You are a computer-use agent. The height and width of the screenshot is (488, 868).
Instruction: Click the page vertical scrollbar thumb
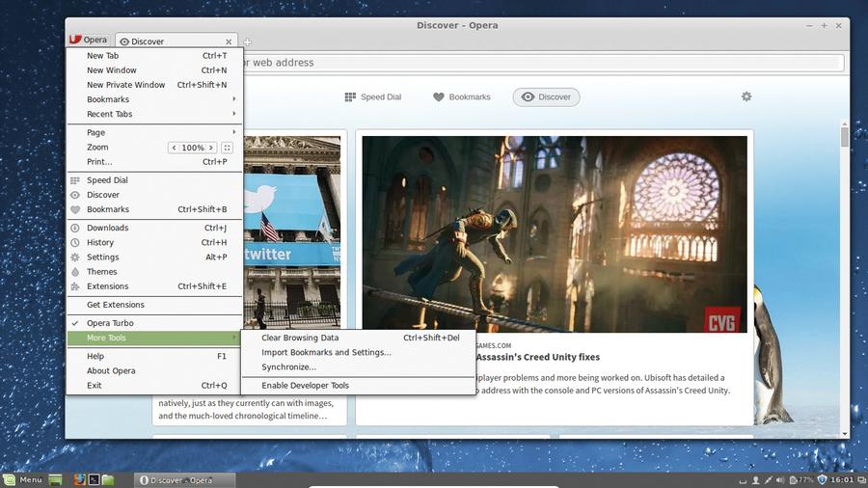[x=844, y=137]
